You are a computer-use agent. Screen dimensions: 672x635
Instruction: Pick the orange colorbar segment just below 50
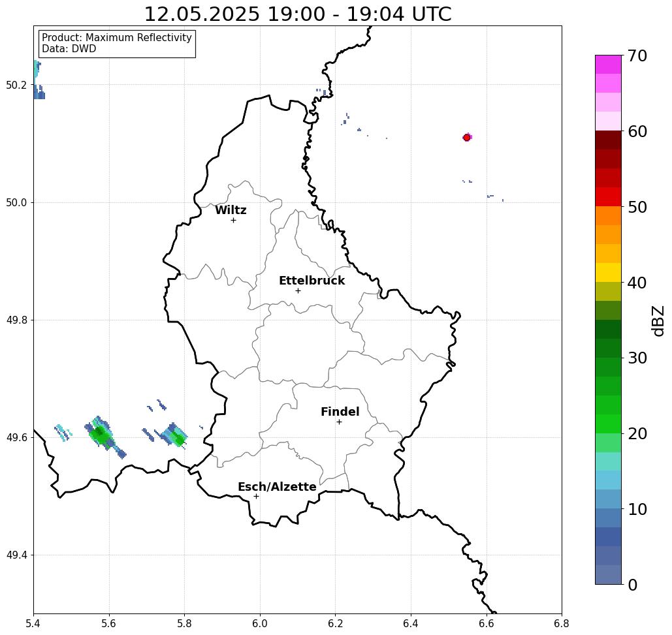(608, 216)
